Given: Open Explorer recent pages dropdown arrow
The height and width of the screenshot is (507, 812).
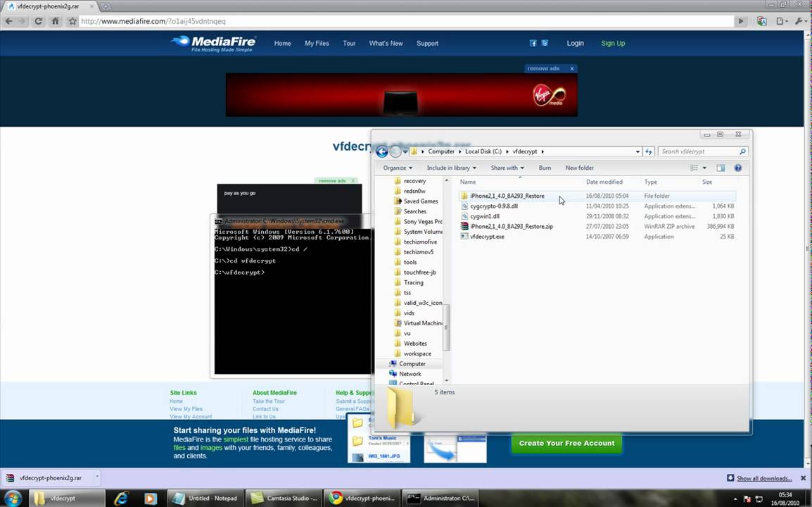Looking at the screenshot, I should pos(405,152).
